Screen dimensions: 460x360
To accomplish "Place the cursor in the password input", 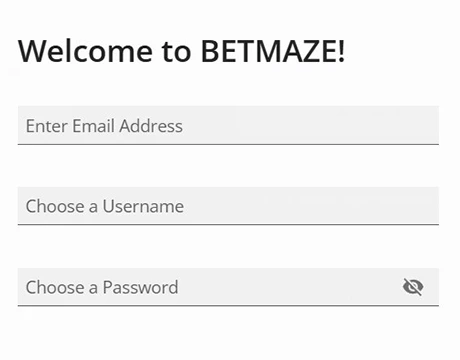I will tap(228, 287).
